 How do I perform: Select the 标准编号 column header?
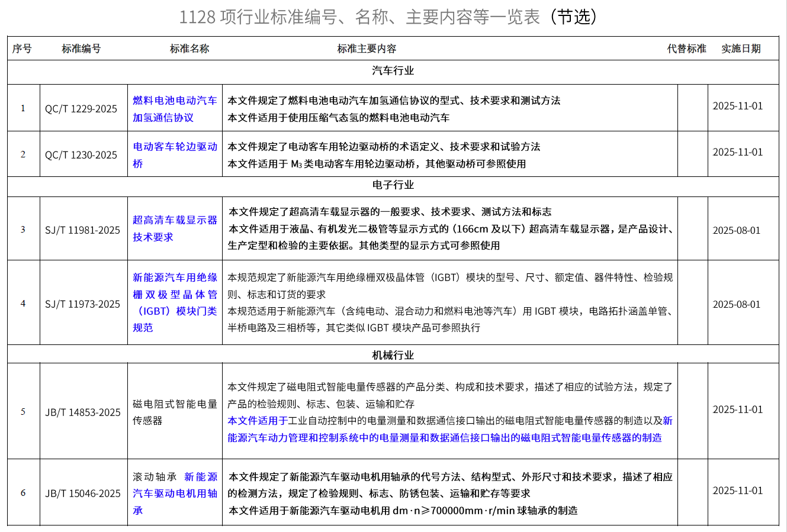point(81,49)
